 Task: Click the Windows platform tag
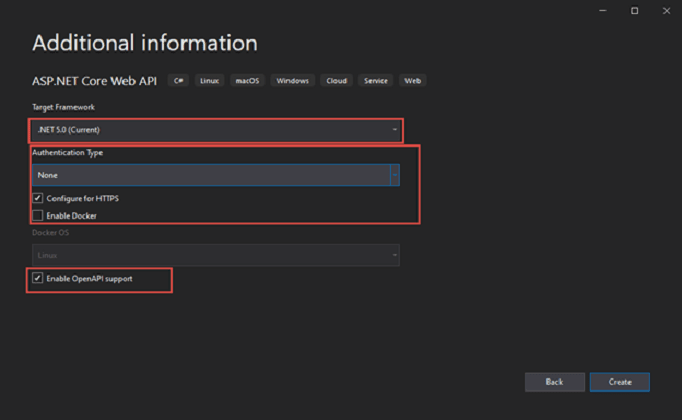coord(292,80)
